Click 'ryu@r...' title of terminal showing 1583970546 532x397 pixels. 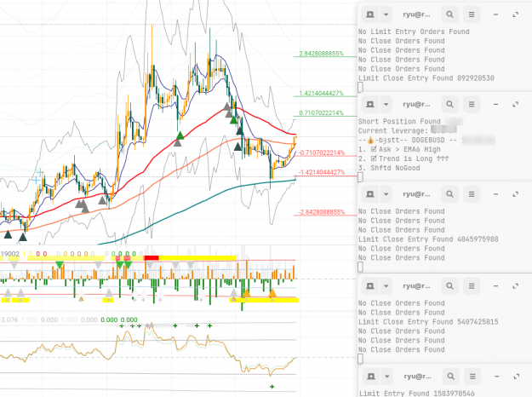pos(417,377)
